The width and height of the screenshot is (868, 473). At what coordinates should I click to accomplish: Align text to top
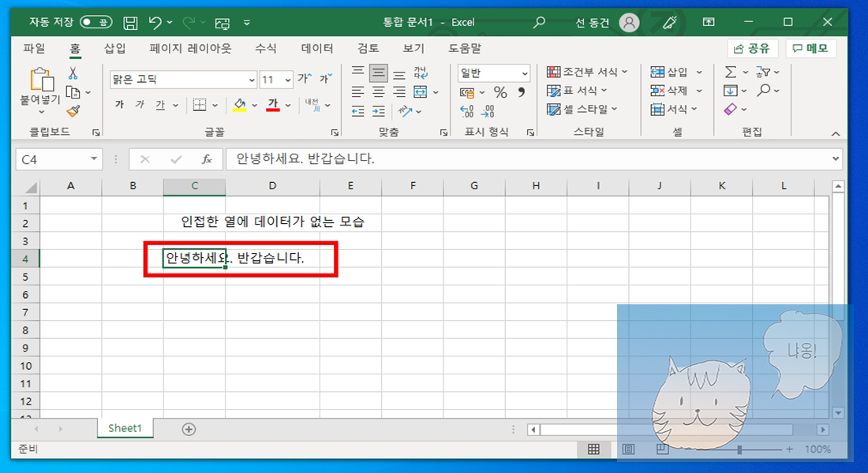pyautogui.click(x=358, y=73)
